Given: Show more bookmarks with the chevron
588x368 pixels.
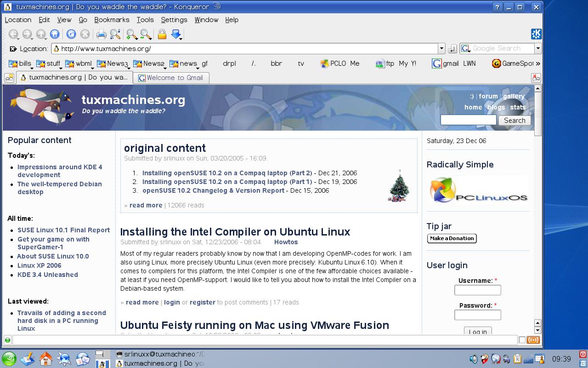Looking at the screenshot, I should point(538,63).
